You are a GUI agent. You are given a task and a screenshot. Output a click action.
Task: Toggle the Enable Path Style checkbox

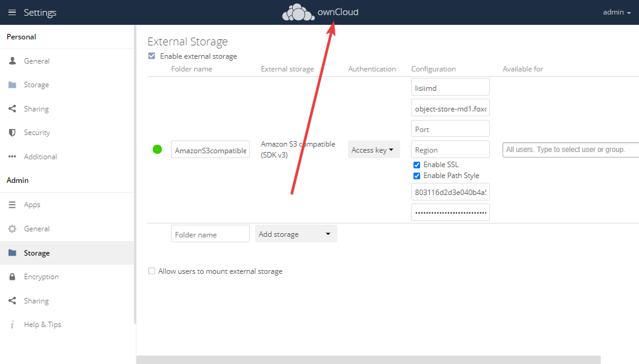(x=417, y=176)
